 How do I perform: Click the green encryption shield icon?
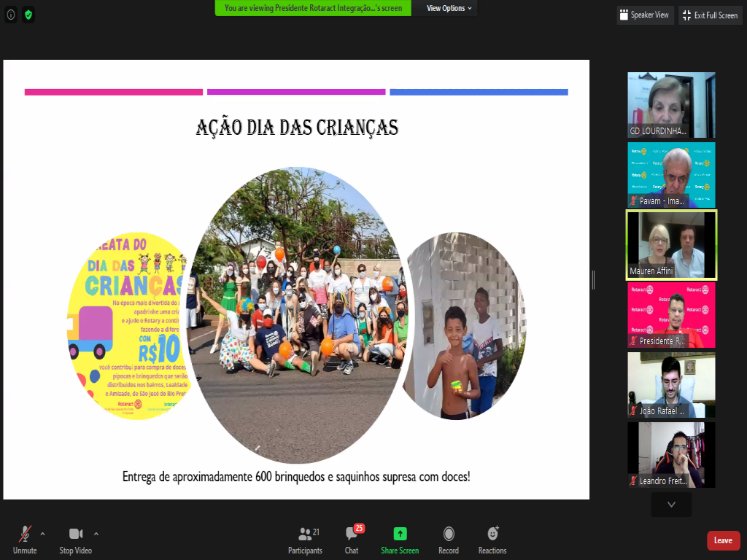(28, 15)
